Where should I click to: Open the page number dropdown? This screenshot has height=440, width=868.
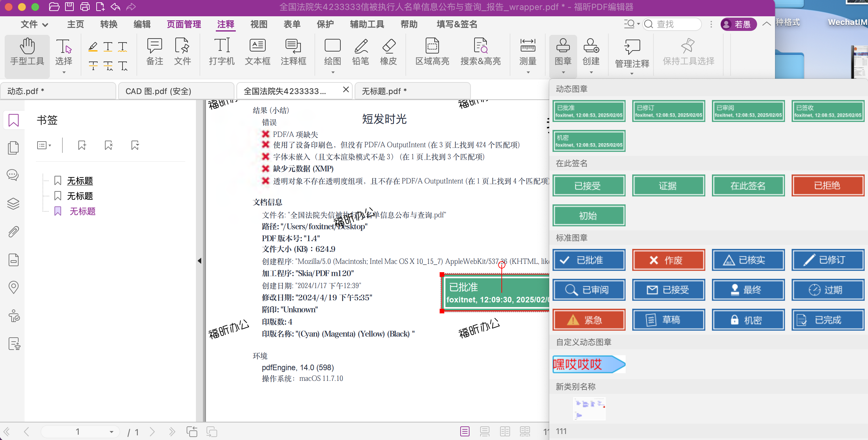point(112,432)
